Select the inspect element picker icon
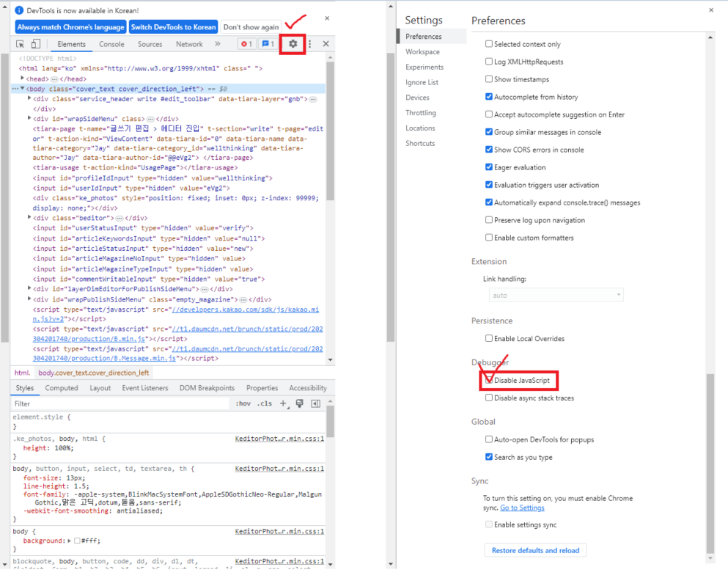The width and height of the screenshot is (728, 578). point(20,44)
